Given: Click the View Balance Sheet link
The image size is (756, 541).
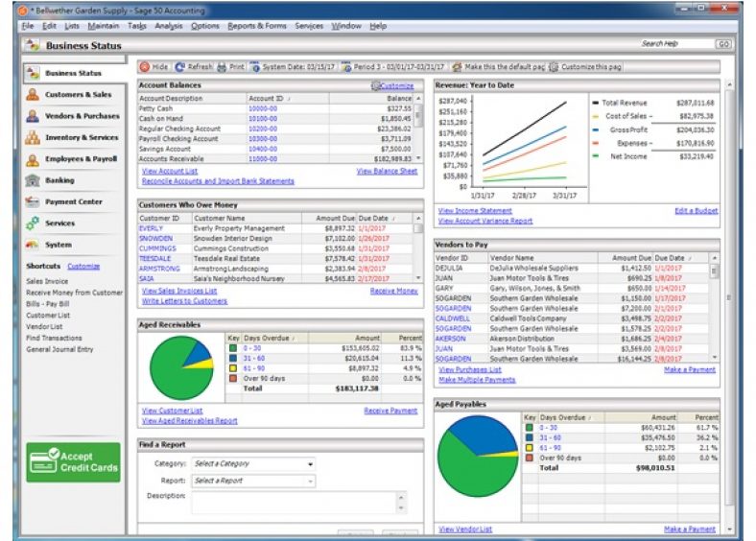Looking at the screenshot, I should click(387, 171).
